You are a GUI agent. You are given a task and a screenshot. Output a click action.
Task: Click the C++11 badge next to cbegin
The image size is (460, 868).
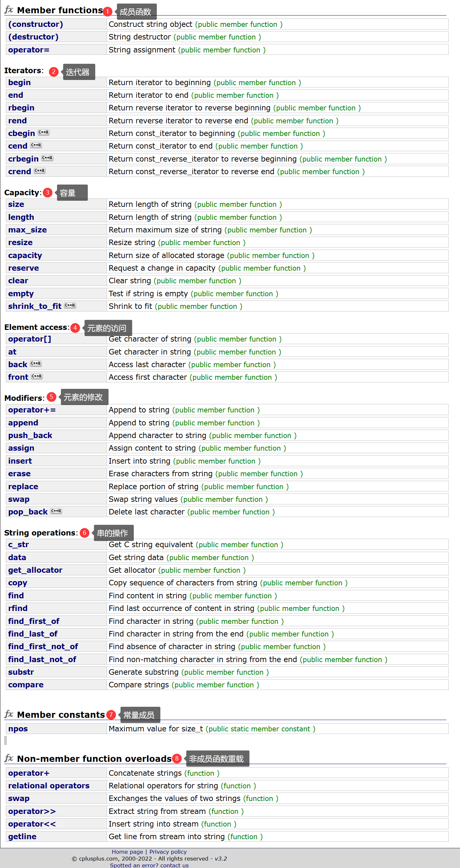coord(43,132)
